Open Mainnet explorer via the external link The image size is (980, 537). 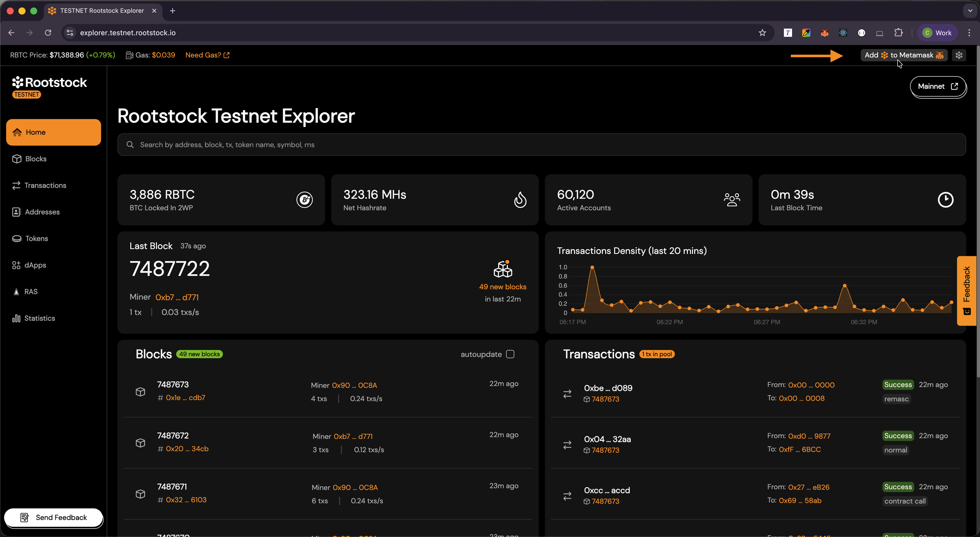pyautogui.click(x=938, y=86)
